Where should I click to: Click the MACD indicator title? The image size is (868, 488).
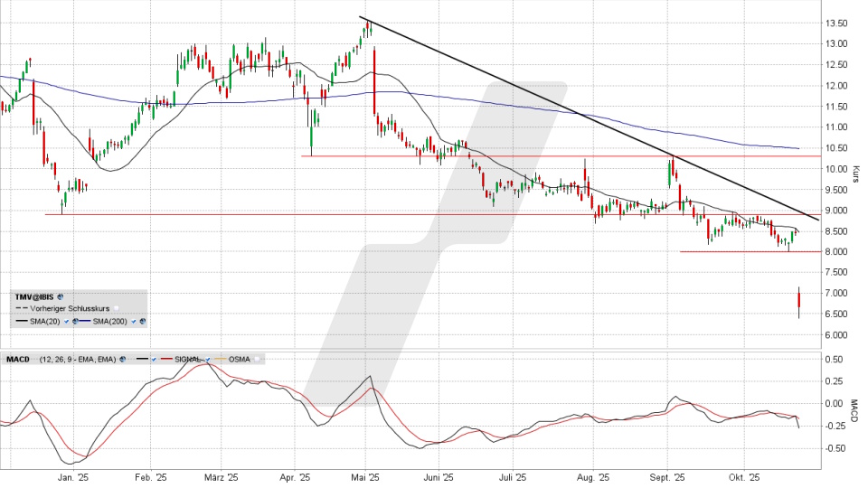[x=18, y=359]
